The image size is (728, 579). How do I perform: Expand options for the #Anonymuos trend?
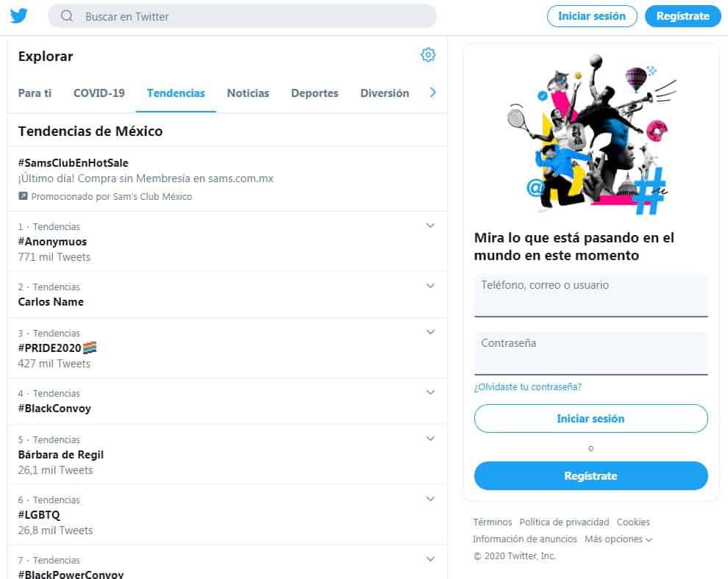pyautogui.click(x=430, y=226)
